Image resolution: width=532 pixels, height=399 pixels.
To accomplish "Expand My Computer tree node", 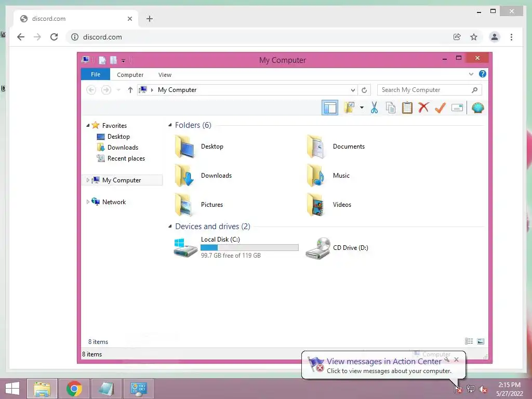I will pyautogui.click(x=88, y=180).
